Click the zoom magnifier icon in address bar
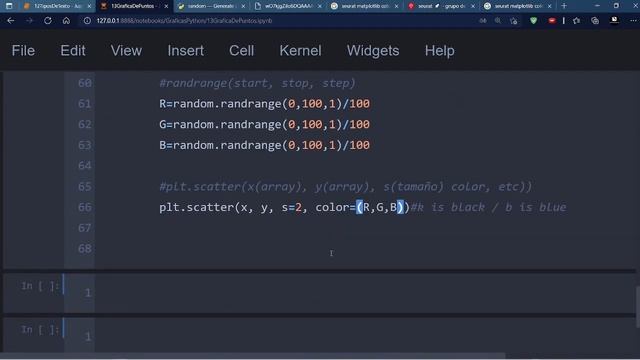 498,20
